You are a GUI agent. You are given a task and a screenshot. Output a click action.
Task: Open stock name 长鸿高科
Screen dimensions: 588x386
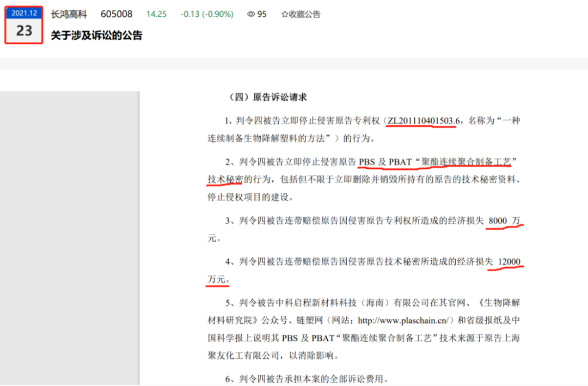[x=69, y=14]
